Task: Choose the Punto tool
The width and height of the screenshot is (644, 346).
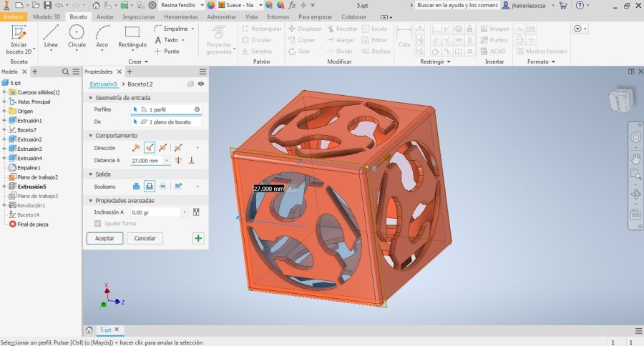Action: coord(167,51)
